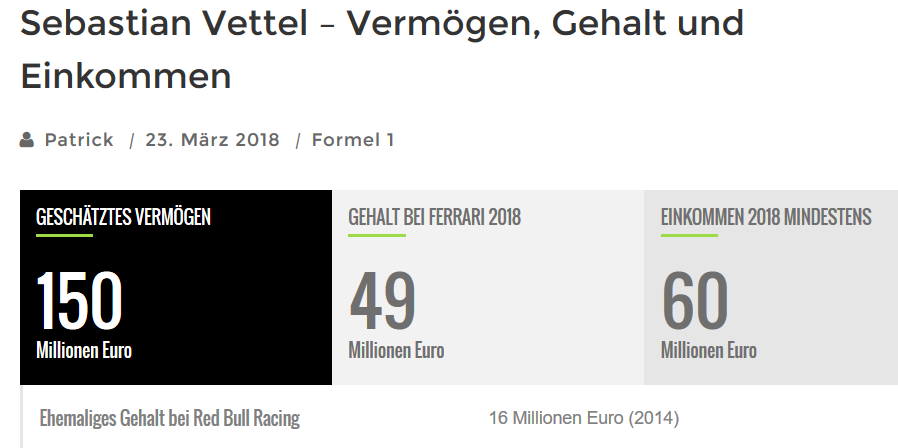Click the 16 Millionen Euro (2014) value
898x448 pixels.
tap(584, 418)
